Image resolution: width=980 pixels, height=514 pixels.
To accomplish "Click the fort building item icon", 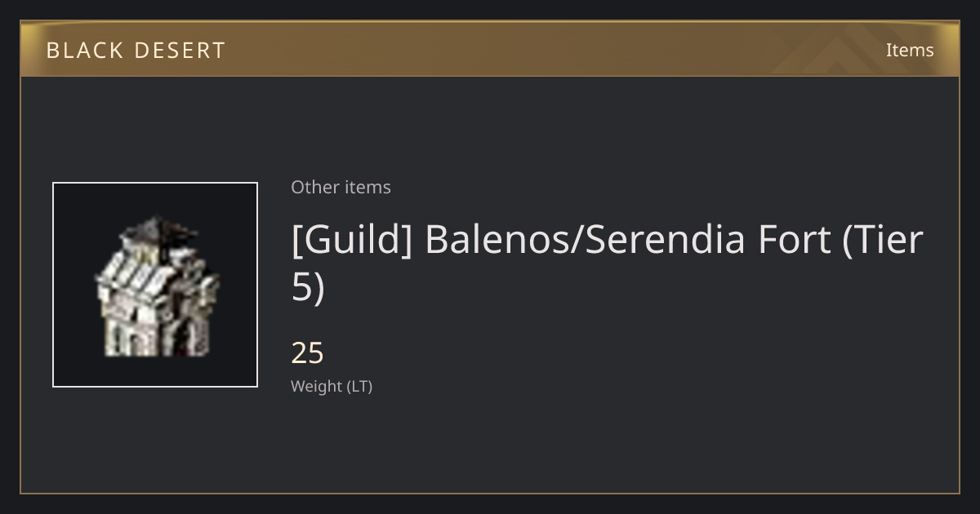I will 155,286.
